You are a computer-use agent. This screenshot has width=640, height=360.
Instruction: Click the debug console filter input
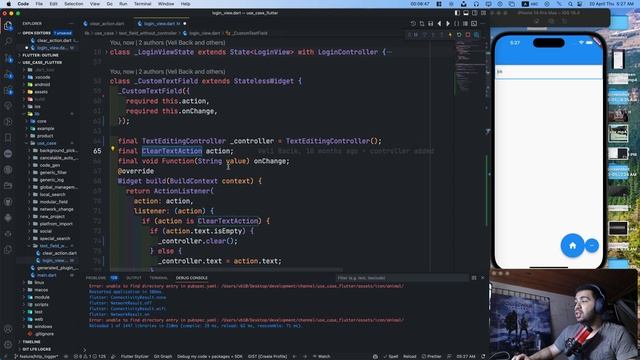click(402, 278)
